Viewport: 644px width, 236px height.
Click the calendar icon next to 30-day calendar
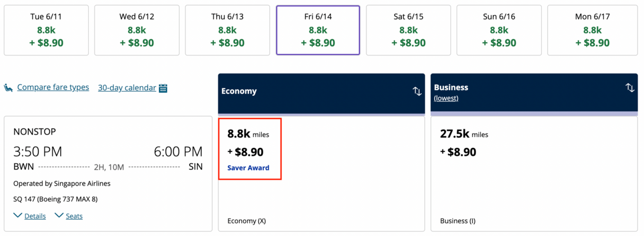click(x=163, y=88)
